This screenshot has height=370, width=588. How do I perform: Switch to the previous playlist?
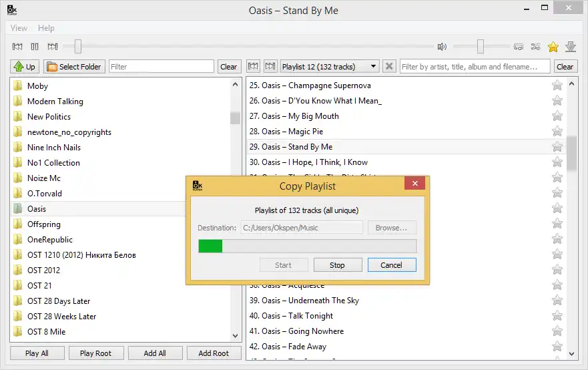[253, 66]
